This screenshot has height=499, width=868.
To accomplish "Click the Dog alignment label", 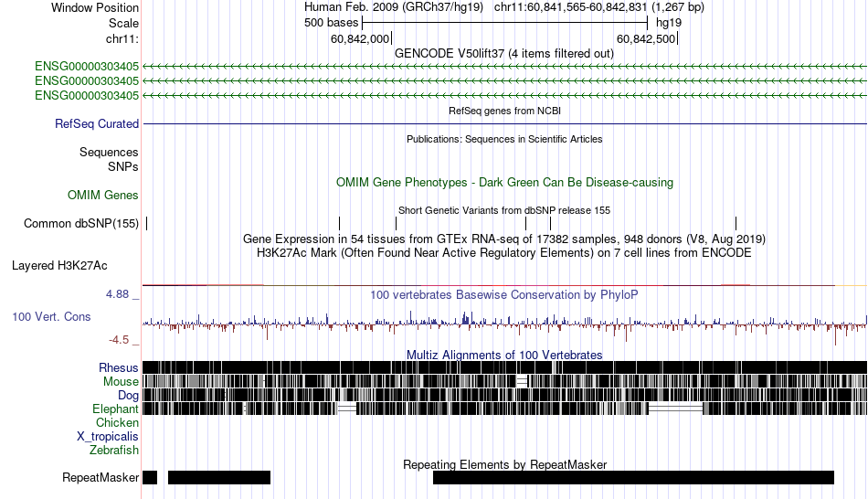I will point(128,396).
